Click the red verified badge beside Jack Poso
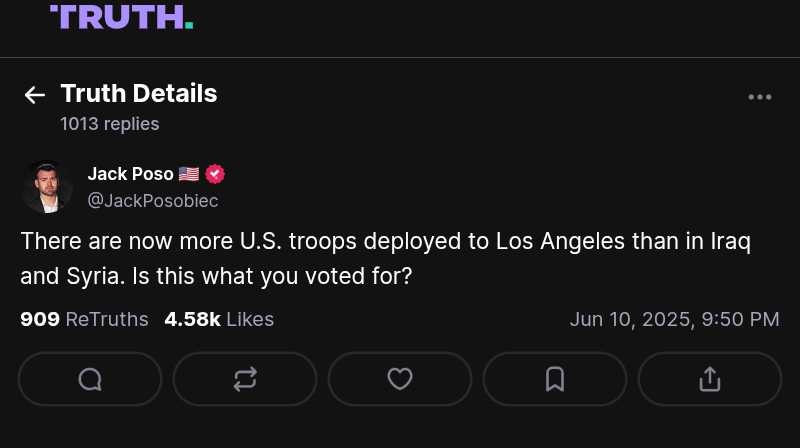 pyautogui.click(x=215, y=174)
